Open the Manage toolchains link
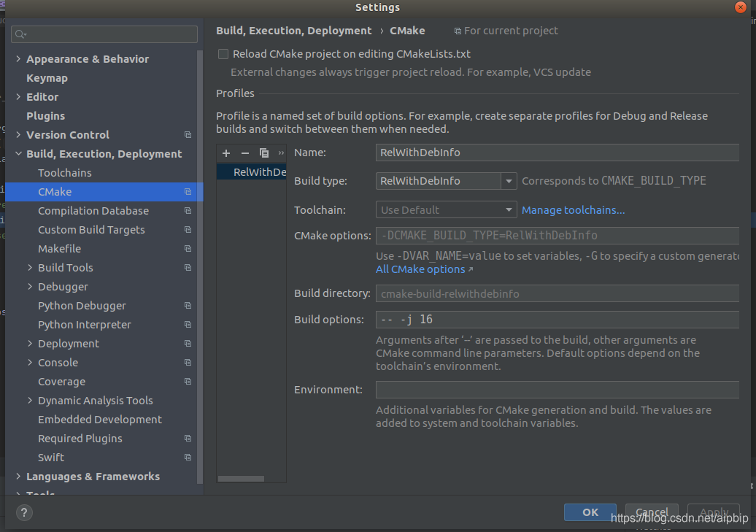 pyautogui.click(x=574, y=210)
